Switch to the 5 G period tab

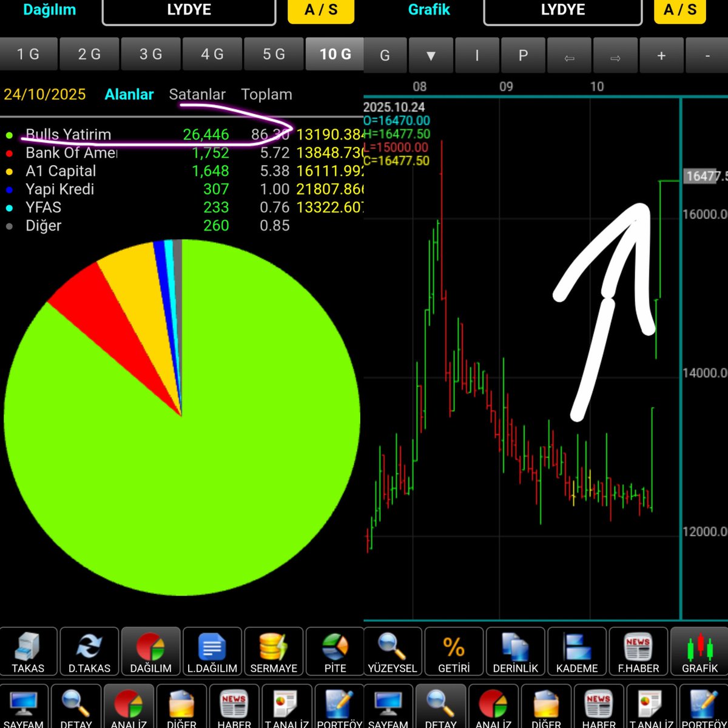[274, 54]
